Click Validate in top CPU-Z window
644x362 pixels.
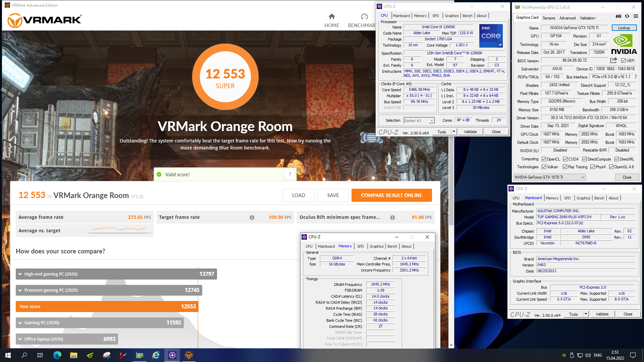(470, 132)
